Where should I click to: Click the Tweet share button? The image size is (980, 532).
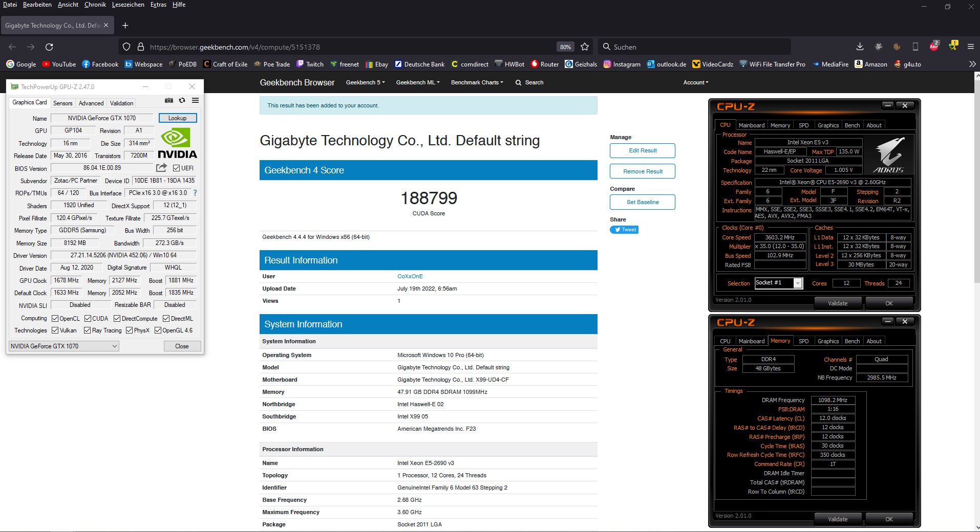tap(624, 230)
